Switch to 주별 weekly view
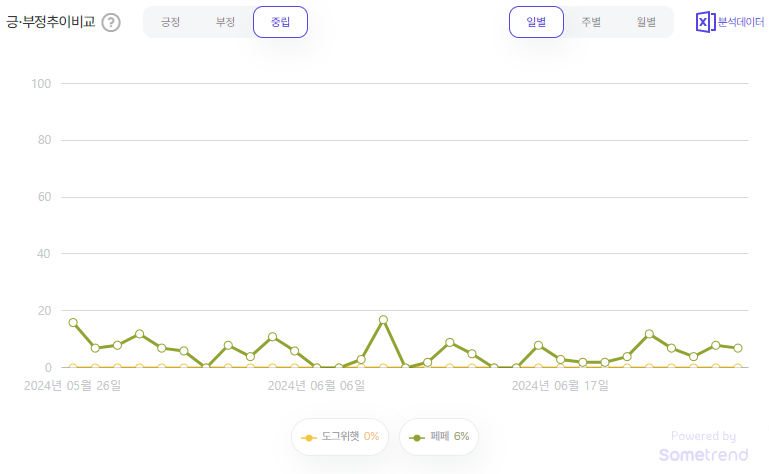 click(591, 22)
